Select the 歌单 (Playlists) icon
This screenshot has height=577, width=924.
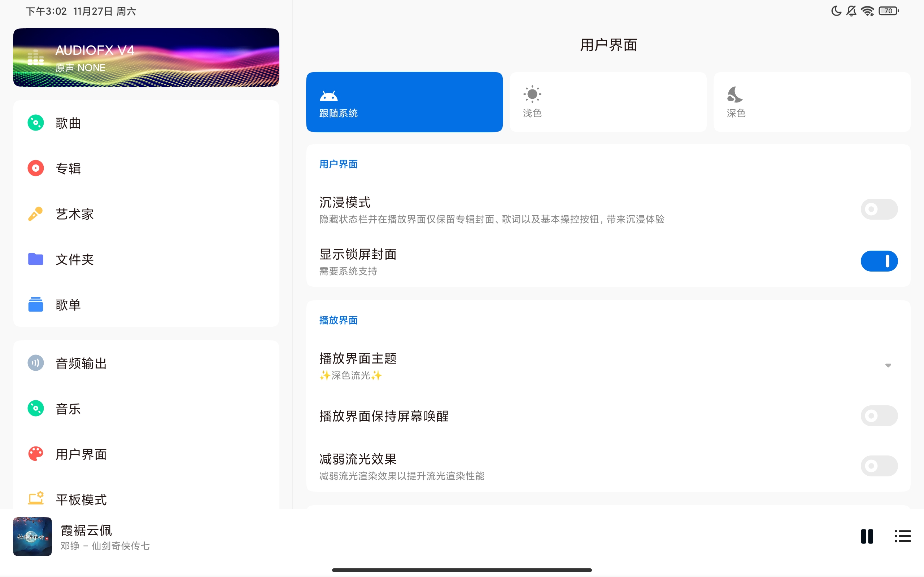pyautogui.click(x=35, y=304)
